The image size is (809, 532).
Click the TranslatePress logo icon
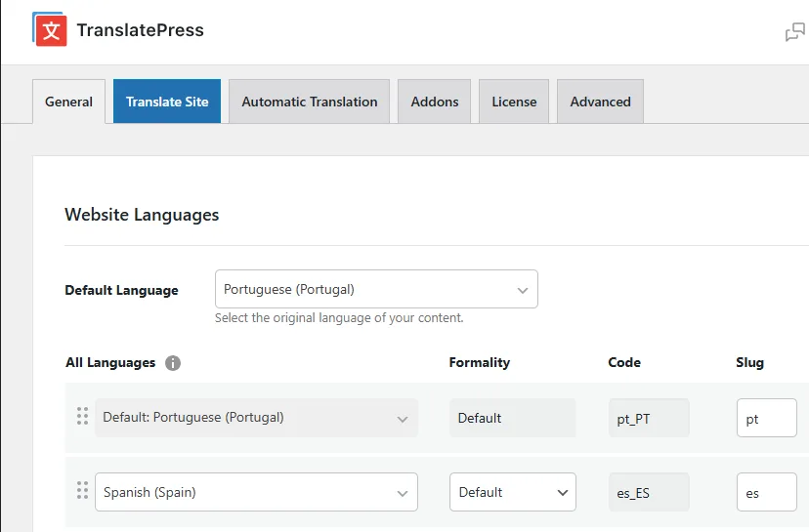point(50,29)
